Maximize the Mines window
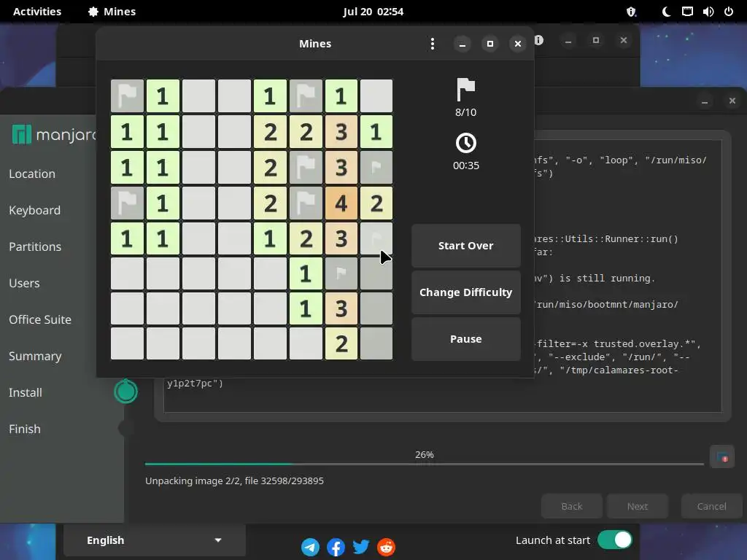747x560 pixels. coord(489,44)
